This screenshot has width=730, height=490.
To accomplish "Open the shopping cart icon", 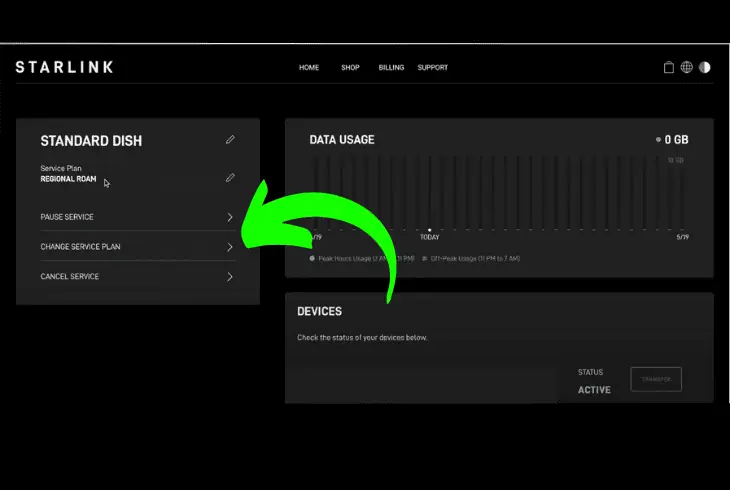I will (x=669, y=68).
